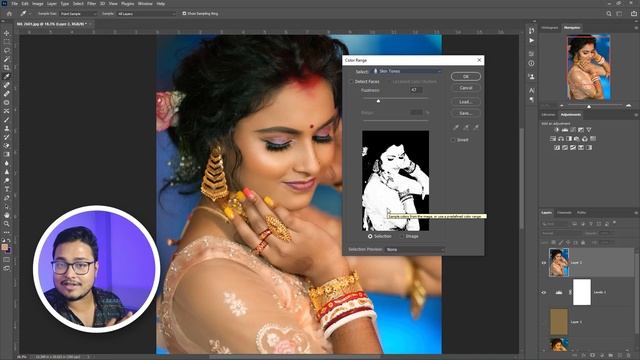Add a Curves adjustment
640x360 pixels.
tap(573, 130)
